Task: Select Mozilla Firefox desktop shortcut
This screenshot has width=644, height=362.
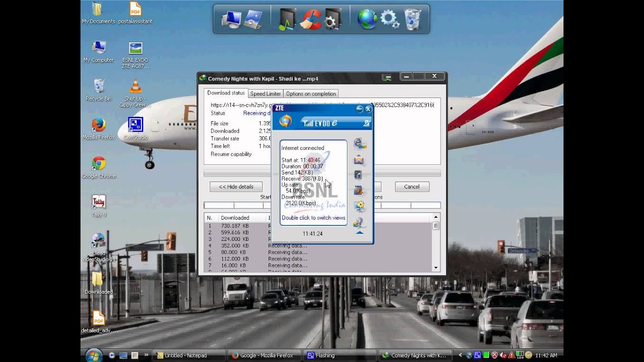Action: point(99,129)
